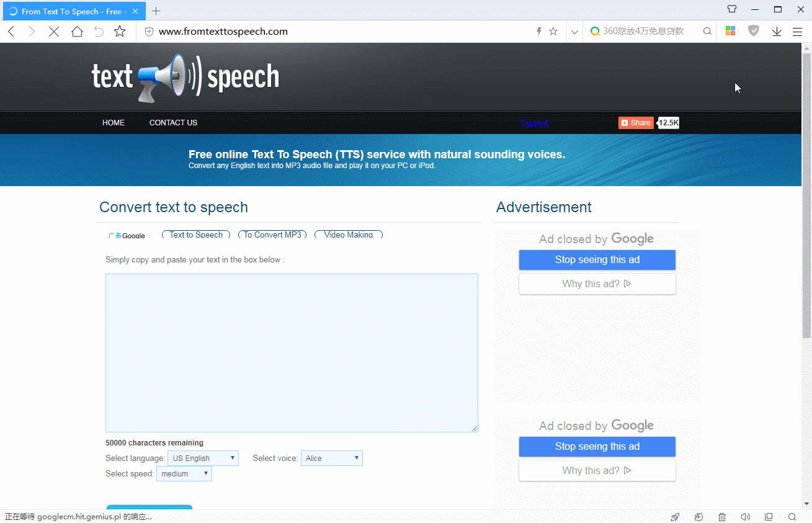Viewport: 812px width, 523px height.
Task: Open the Select voice dropdown
Action: tap(332, 458)
